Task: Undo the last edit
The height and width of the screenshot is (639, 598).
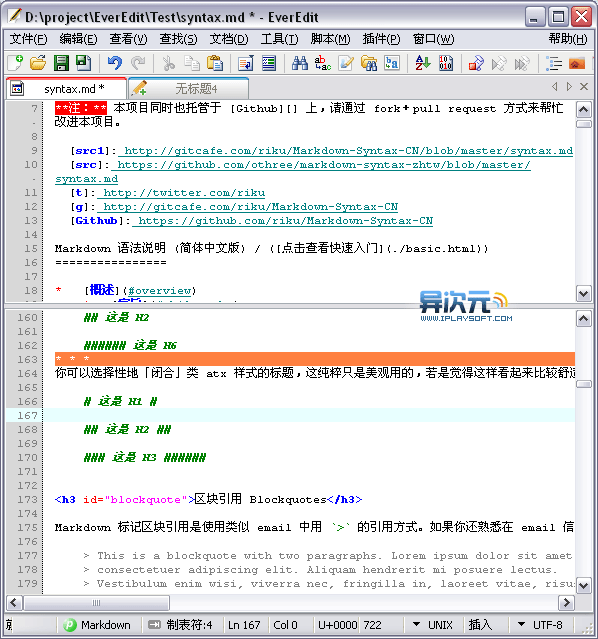Action: pos(115,63)
